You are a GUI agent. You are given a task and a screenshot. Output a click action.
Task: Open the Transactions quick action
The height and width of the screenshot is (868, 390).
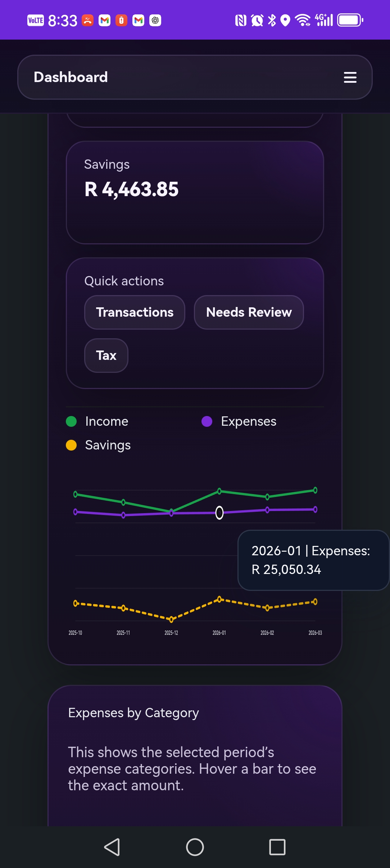click(x=135, y=312)
